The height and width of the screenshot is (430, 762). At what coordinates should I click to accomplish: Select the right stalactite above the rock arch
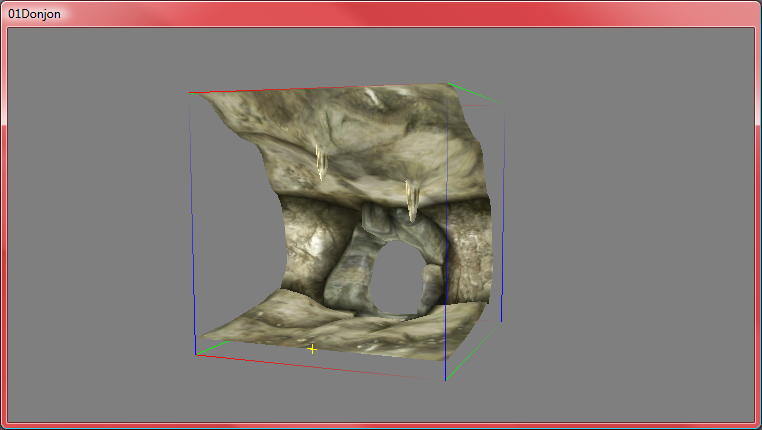[410, 199]
